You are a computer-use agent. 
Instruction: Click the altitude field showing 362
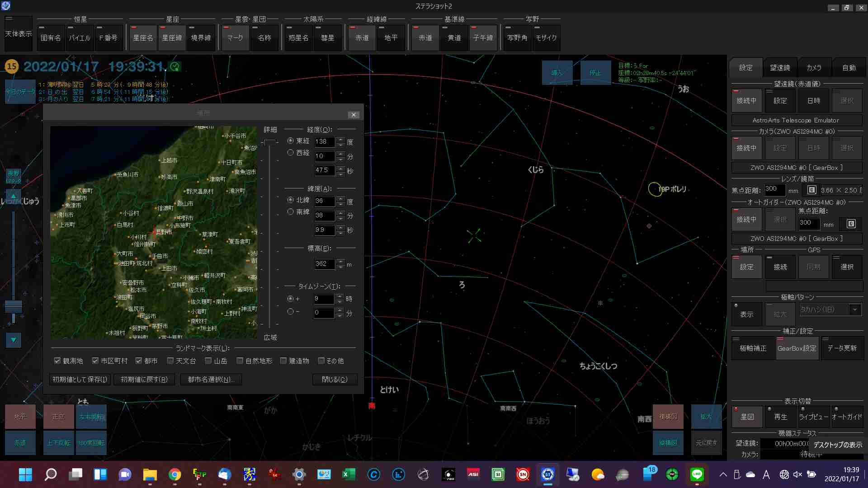pyautogui.click(x=325, y=264)
